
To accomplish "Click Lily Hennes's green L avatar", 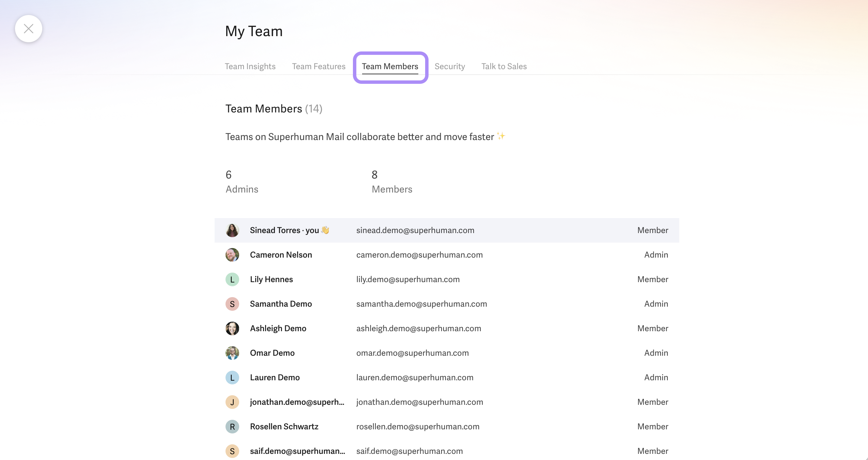I will 232,279.
